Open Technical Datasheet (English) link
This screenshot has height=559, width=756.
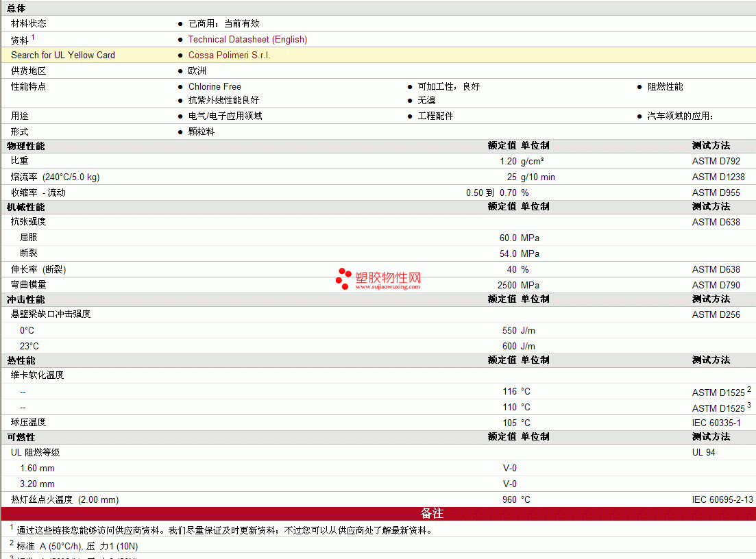point(247,40)
